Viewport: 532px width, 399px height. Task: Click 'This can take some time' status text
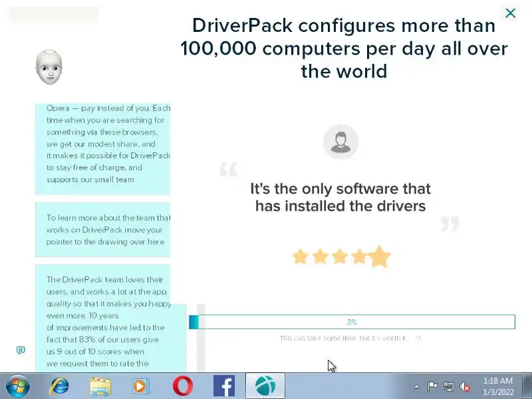pos(342,338)
